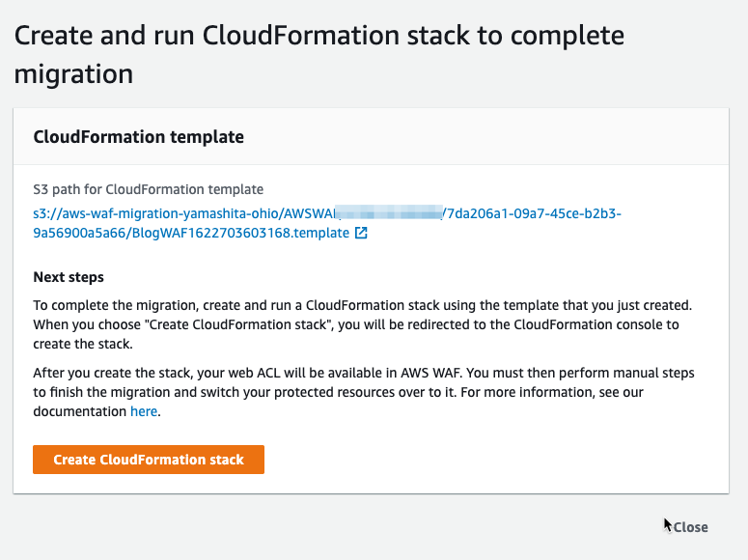
Task: Open the external link icon after the template path
Action: coord(361,233)
